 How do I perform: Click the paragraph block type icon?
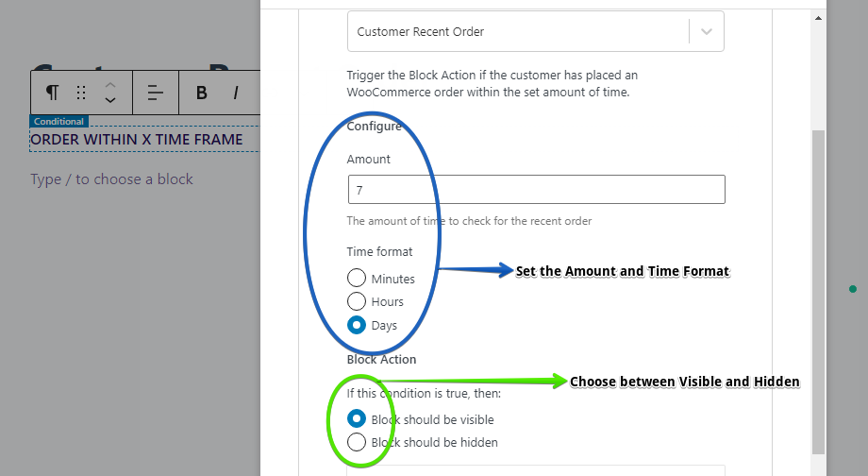52,93
